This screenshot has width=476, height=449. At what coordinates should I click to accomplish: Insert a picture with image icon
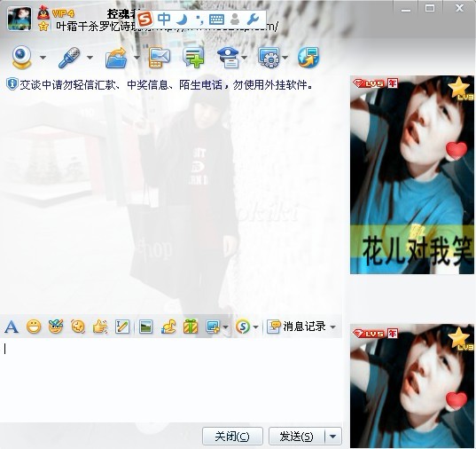(x=145, y=327)
